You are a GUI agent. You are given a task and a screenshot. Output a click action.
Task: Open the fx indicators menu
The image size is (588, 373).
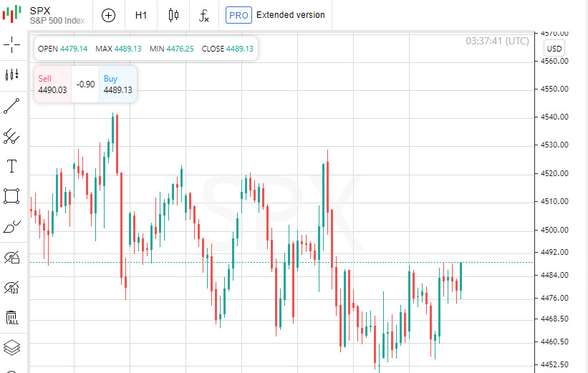204,15
